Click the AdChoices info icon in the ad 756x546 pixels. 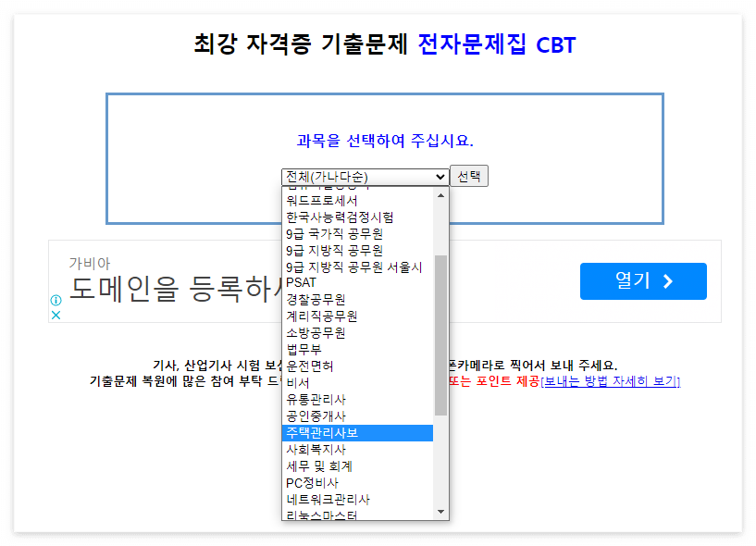55,301
